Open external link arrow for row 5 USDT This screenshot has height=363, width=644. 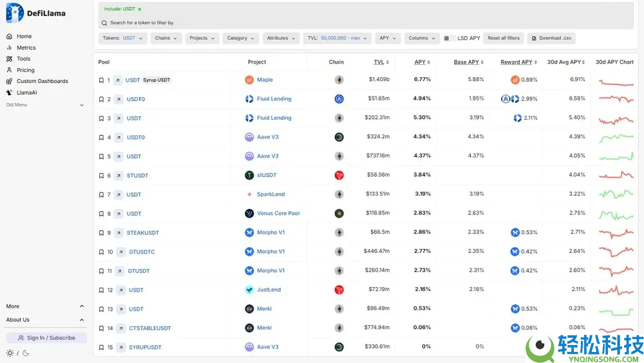[x=118, y=156]
